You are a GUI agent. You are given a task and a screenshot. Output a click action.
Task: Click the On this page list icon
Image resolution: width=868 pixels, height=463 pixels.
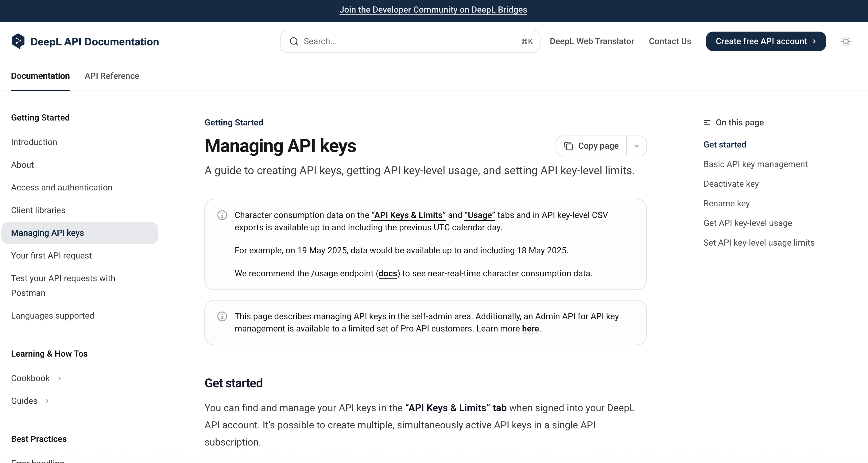[707, 123]
